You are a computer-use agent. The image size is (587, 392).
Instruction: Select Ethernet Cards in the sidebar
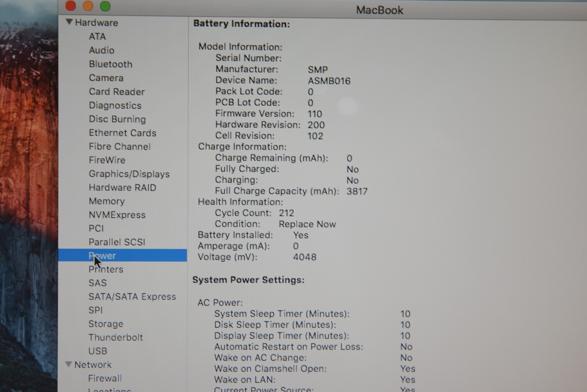coord(122,133)
